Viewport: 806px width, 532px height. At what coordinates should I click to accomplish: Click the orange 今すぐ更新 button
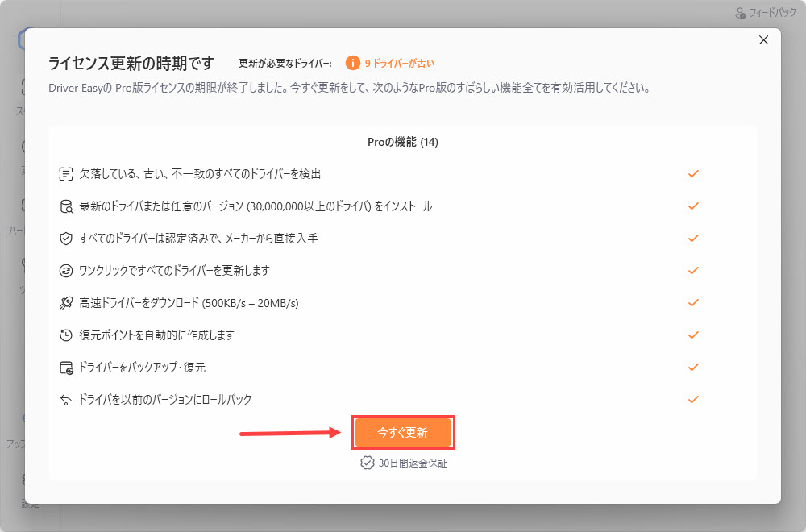coord(403,432)
